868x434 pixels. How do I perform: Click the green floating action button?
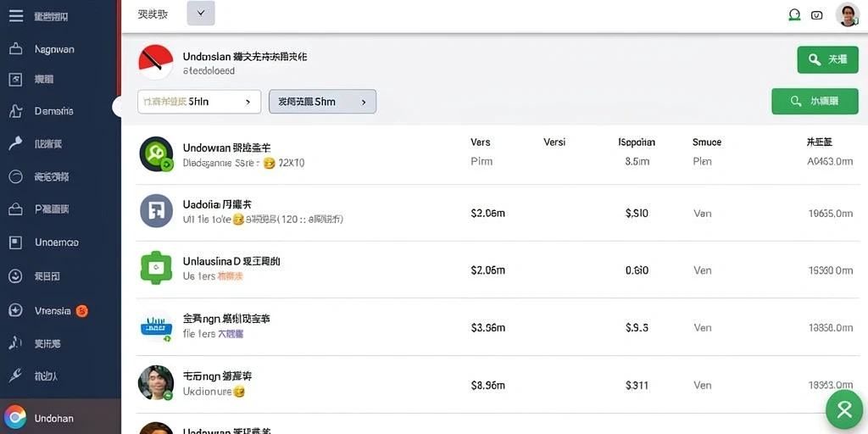[x=843, y=409]
